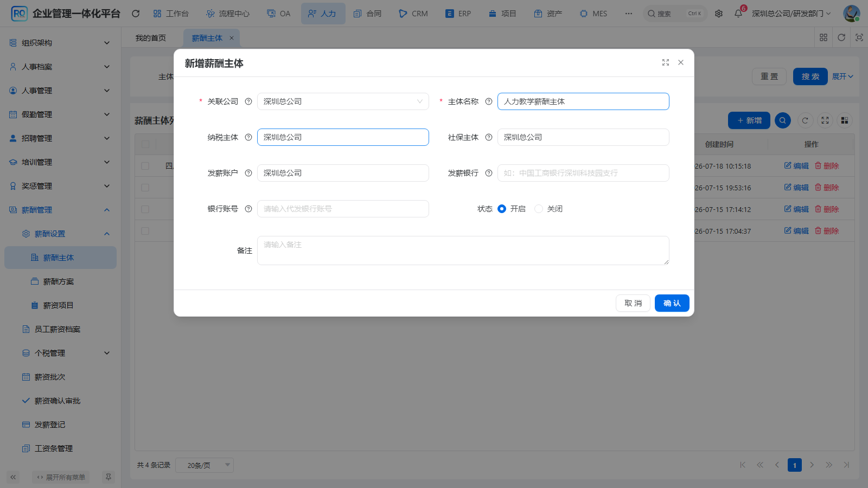Open the CRM module in top navigation
Image resolution: width=868 pixels, height=488 pixels.
click(413, 14)
